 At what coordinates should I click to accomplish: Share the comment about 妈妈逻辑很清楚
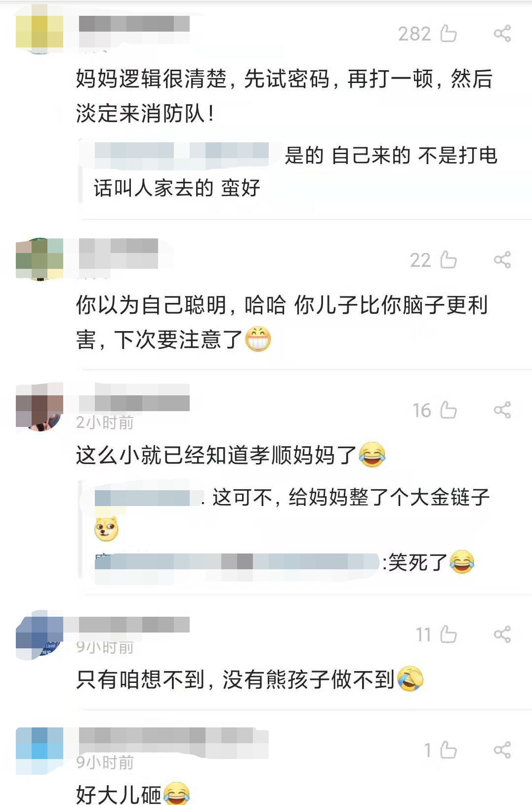click(502, 34)
